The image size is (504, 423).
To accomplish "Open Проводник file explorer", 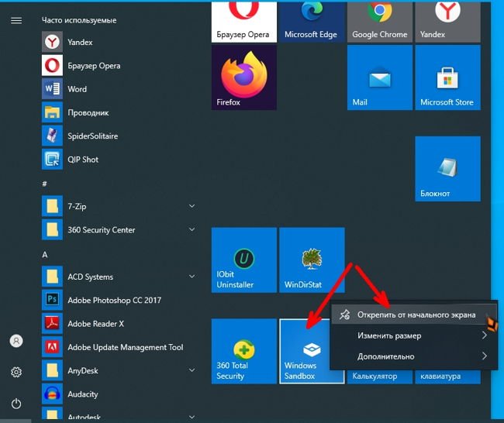I will pos(119,112).
